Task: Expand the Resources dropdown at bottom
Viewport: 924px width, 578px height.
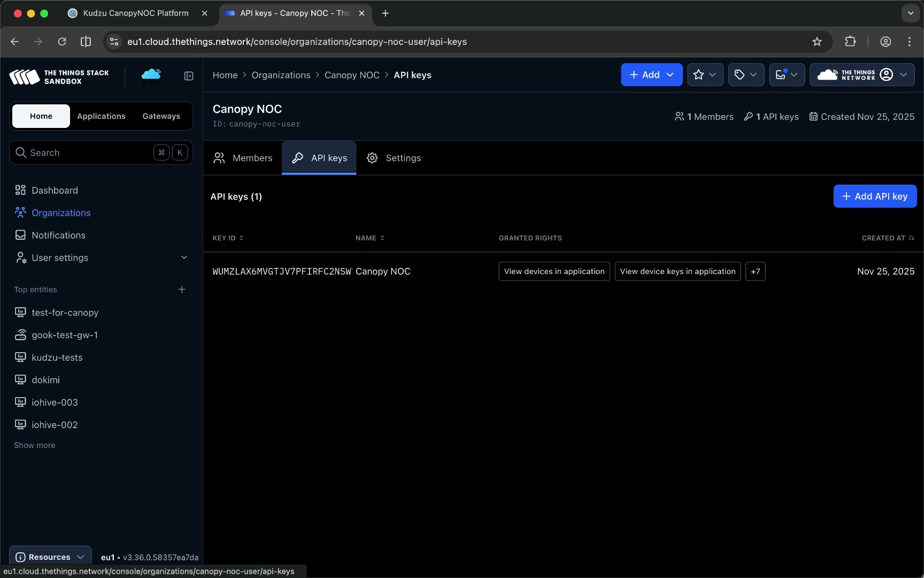Action: [50, 557]
